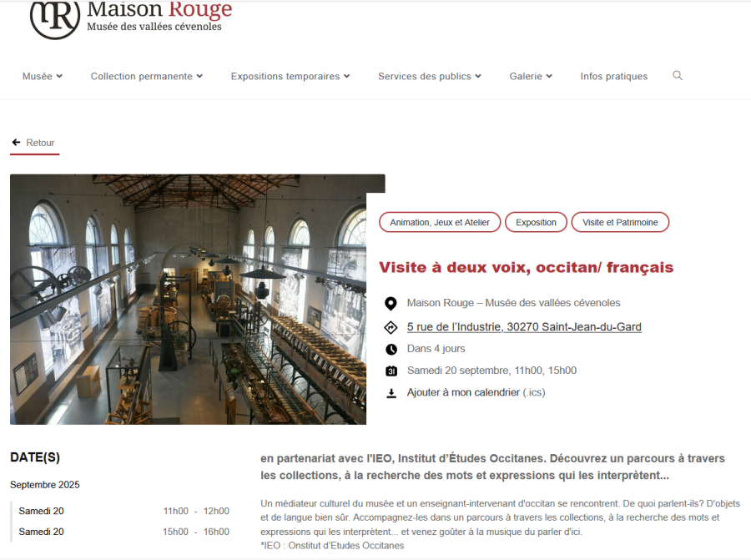The width and height of the screenshot is (751, 560).
Task: Click the download icon for calendar export
Action: click(x=391, y=393)
